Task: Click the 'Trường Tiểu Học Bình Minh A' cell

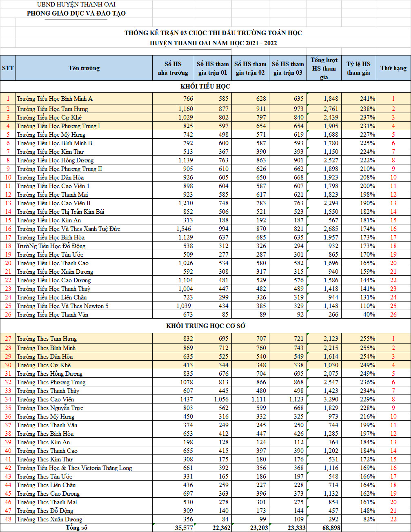Action: coord(55,99)
